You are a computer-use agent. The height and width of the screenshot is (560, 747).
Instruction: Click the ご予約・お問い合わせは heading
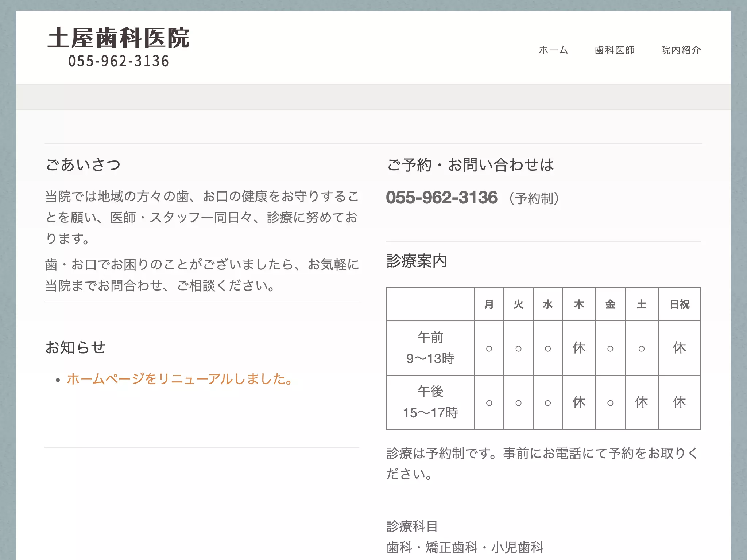[x=470, y=165]
